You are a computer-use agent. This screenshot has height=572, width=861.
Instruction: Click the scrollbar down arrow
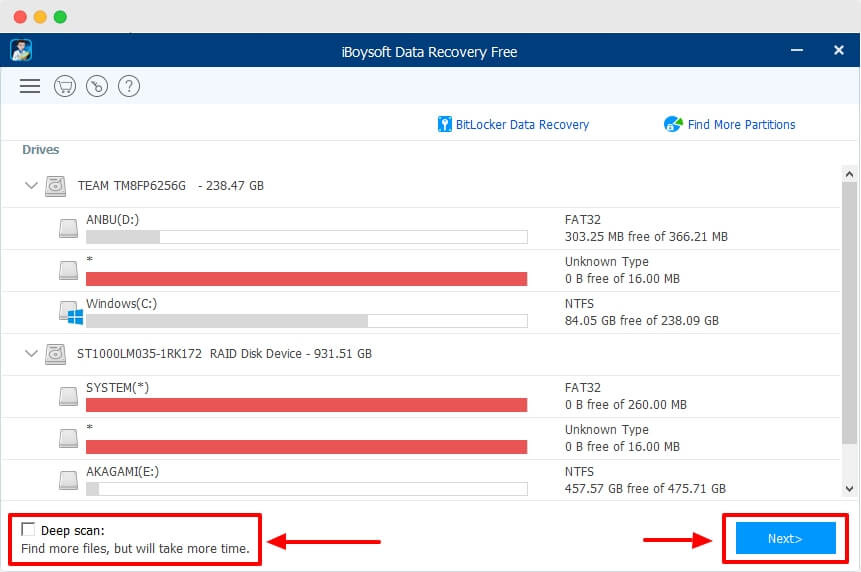[x=849, y=489]
